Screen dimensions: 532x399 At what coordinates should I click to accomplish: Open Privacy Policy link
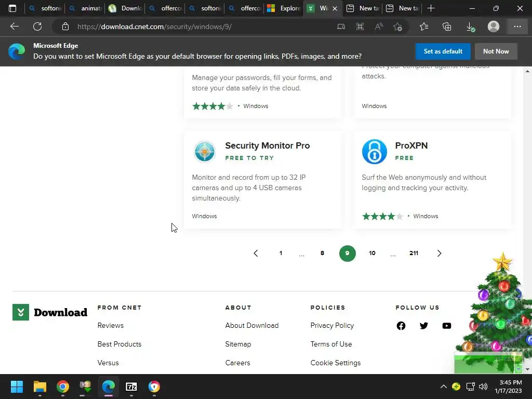(332, 325)
